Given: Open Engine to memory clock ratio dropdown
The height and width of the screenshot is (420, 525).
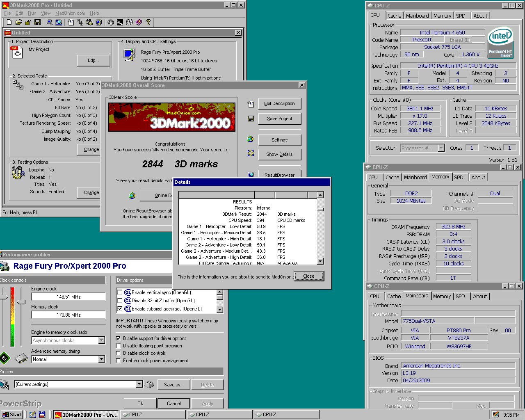Looking at the screenshot, I should pyautogui.click(x=102, y=340).
